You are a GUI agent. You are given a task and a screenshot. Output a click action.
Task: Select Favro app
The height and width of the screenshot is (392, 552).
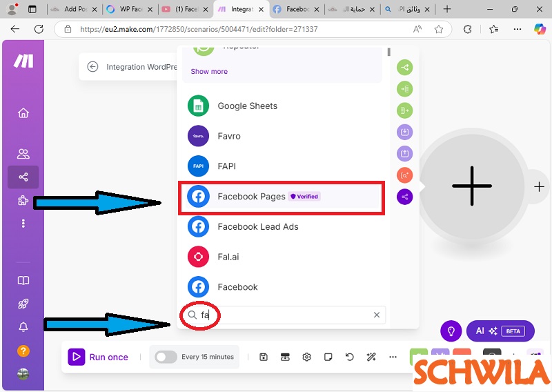(x=282, y=136)
